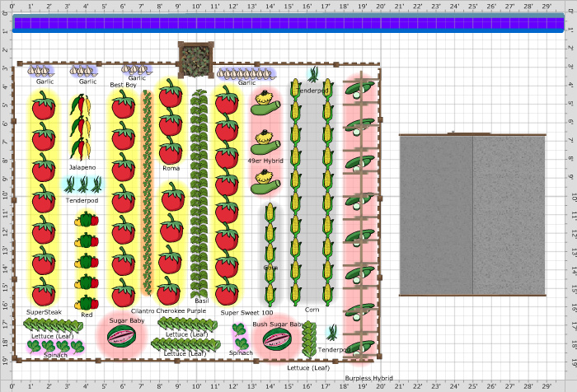Select the top Super Sweet 100 tomato

[x=226, y=100]
